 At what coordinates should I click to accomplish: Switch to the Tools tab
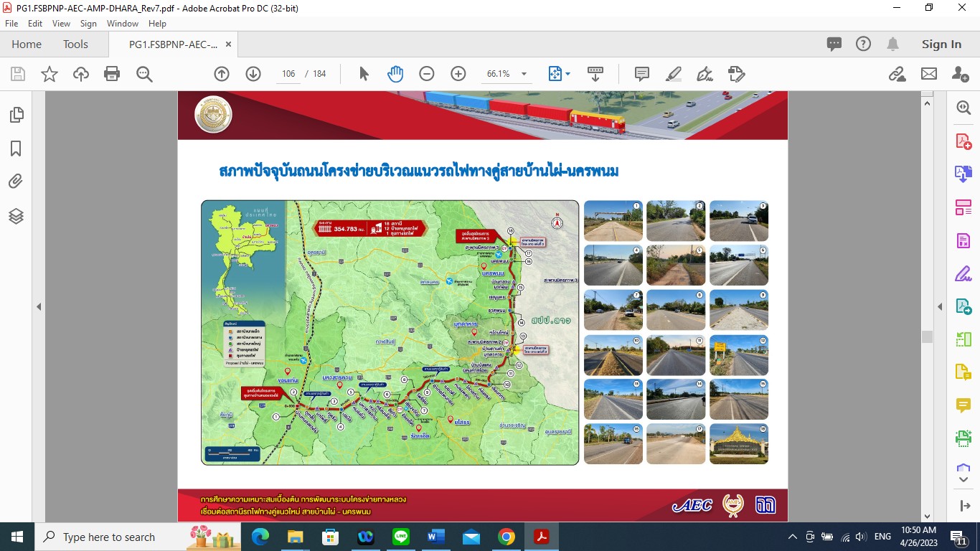(75, 44)
